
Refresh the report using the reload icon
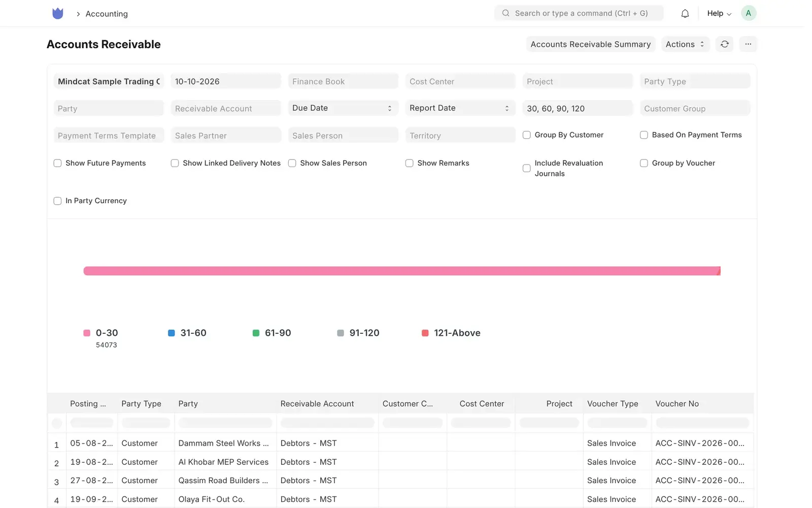tap(724, 44)
